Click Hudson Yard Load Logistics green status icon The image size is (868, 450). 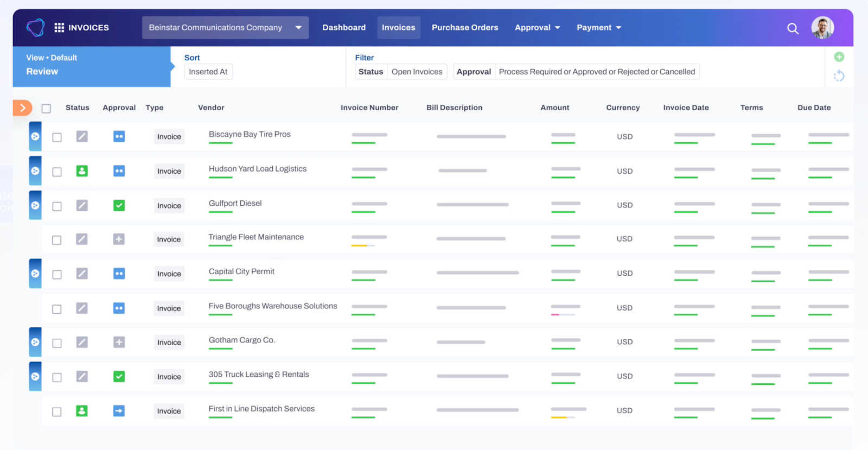click(82, 171)
